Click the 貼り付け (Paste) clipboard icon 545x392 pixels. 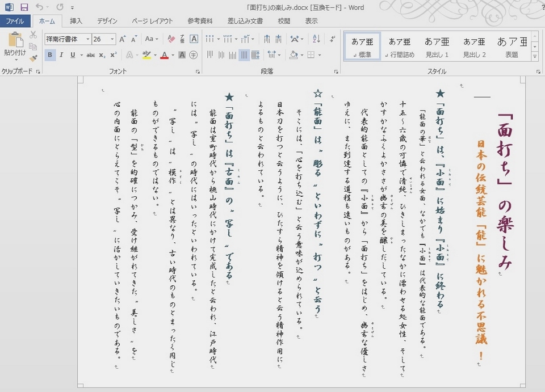15,39
